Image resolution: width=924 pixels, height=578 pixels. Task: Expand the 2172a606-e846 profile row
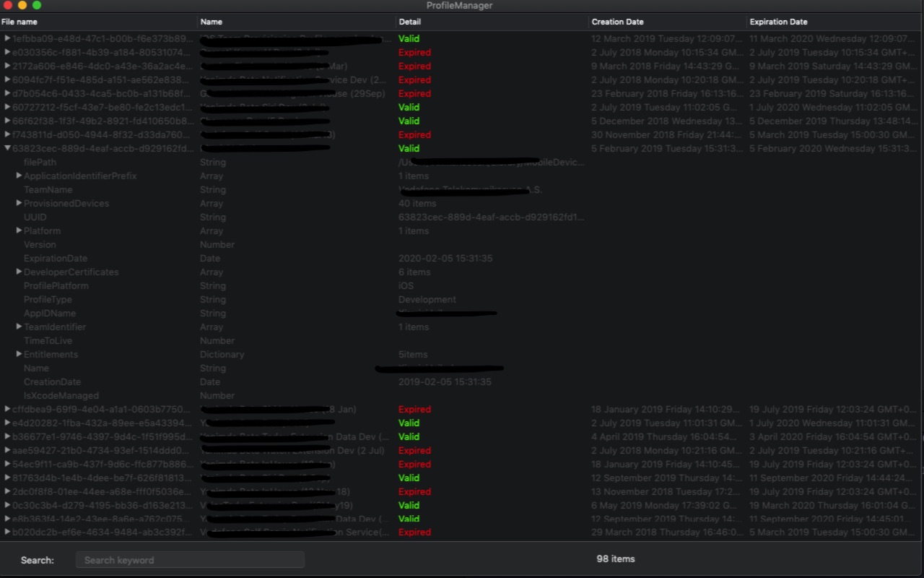coord(7,66)
